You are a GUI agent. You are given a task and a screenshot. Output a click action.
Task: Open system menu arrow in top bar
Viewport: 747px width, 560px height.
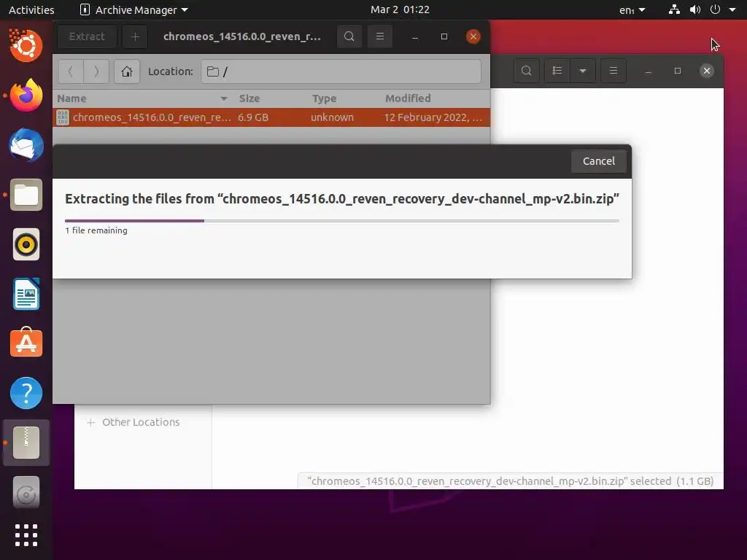[732, 9]
